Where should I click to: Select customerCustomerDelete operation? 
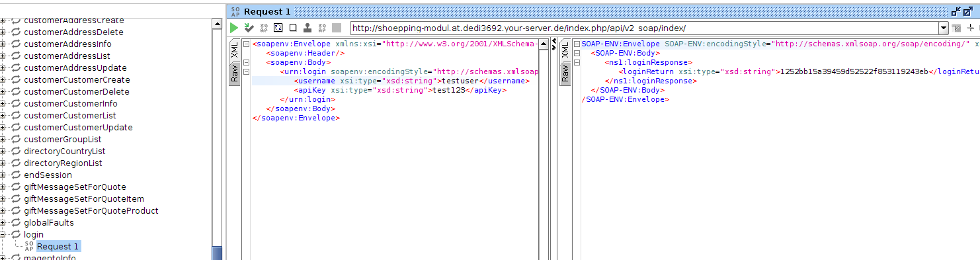click(x=77, y=92)
